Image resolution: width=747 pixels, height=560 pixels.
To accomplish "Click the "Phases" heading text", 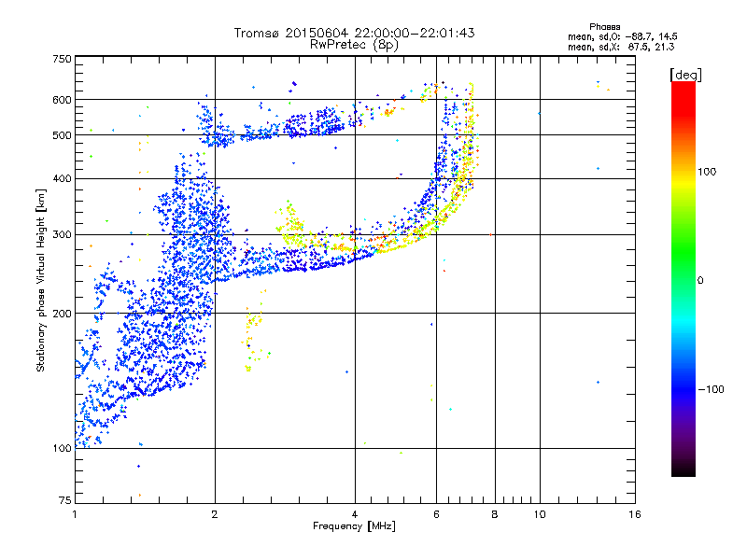I will (604, 27).
